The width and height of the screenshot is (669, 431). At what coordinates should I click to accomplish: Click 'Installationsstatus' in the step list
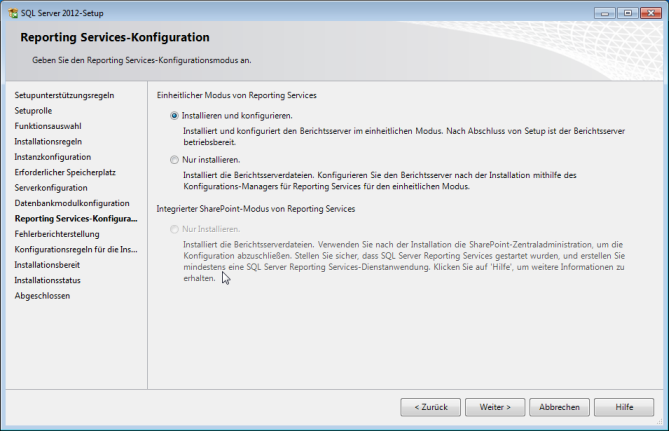[47, 280]
